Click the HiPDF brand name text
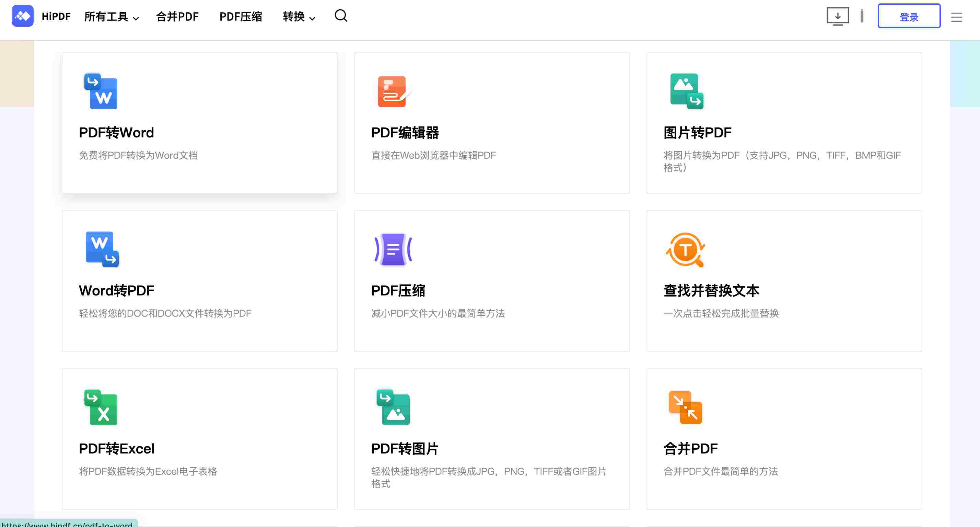 point(56,16)
